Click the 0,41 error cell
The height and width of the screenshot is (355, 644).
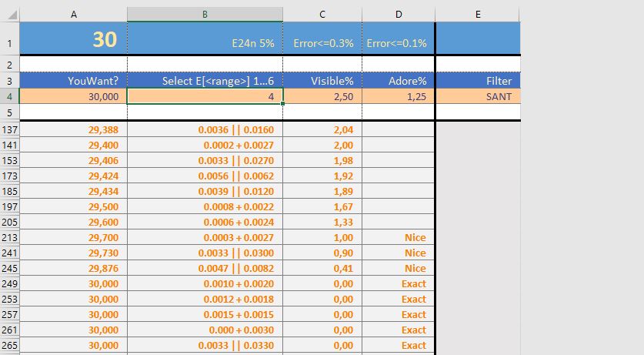[x=322, y=268]
